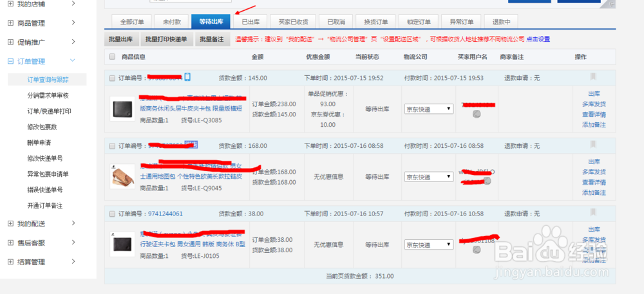Open 分销需求单审核 in the sidebar
The width and height of the screenshot is (644, 294).
tap(48, 96)
